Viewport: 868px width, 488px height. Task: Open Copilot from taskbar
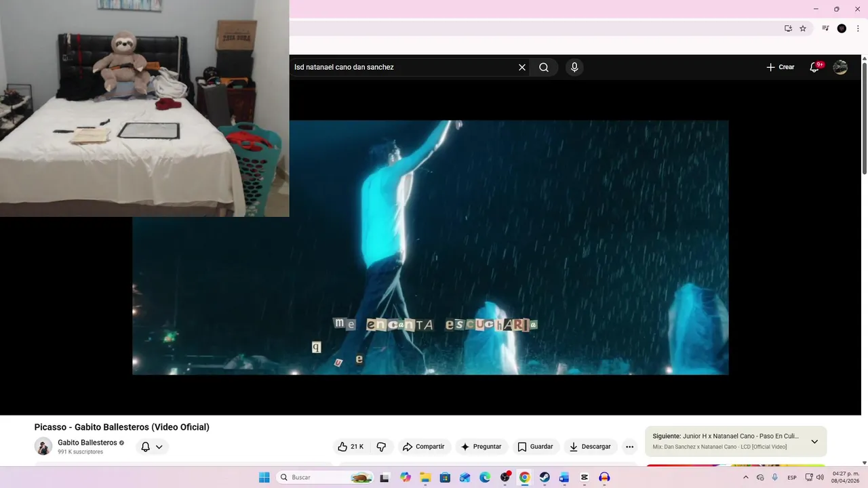tap(406, 477)
